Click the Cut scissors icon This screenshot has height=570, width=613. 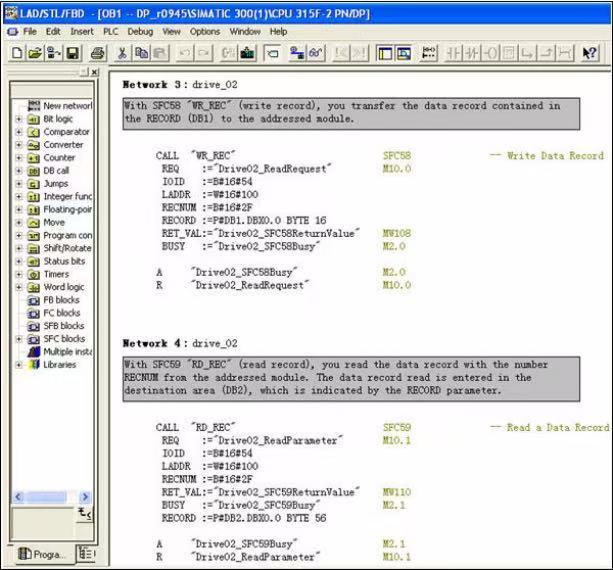point(123,52)
